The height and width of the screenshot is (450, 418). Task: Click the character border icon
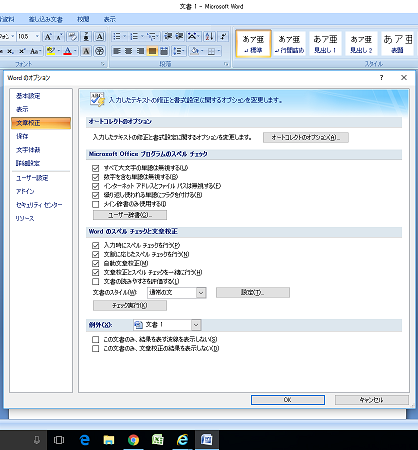(100, 37)
